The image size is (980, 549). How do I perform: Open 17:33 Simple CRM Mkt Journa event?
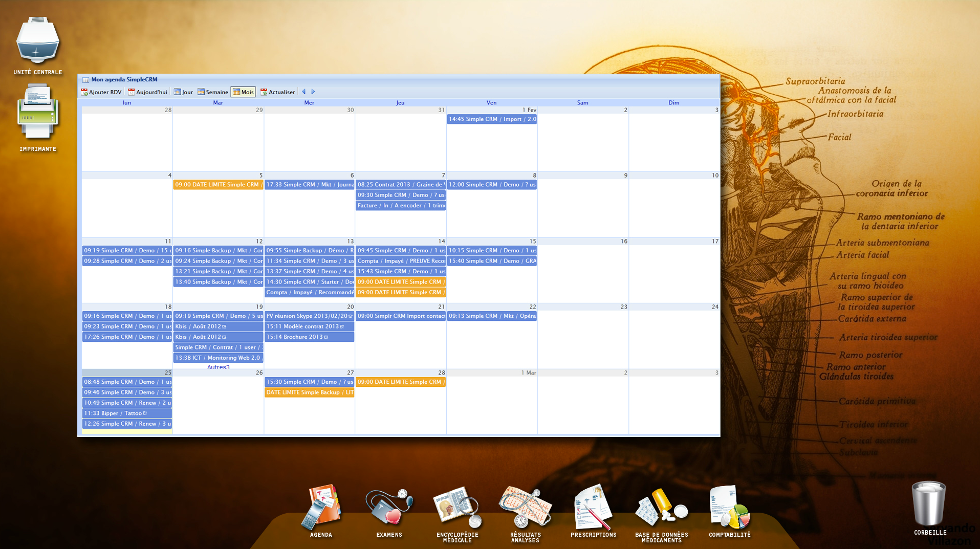click(x=309, y=185)
